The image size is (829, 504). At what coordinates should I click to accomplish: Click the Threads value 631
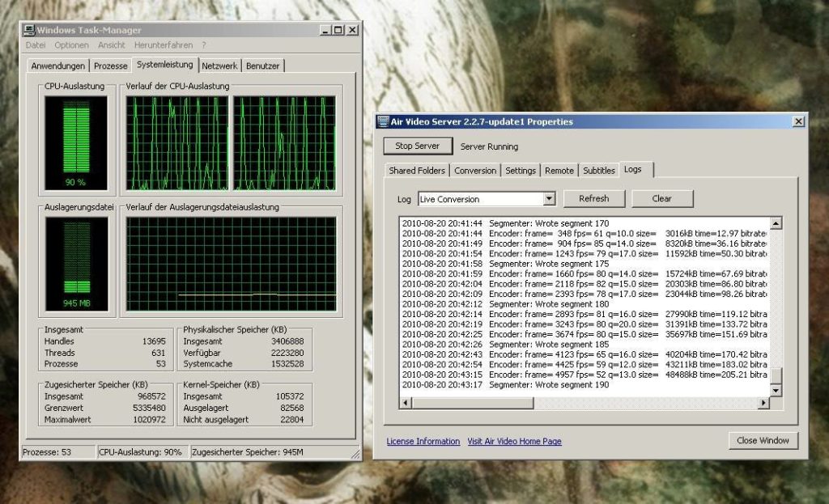point(158,353)
